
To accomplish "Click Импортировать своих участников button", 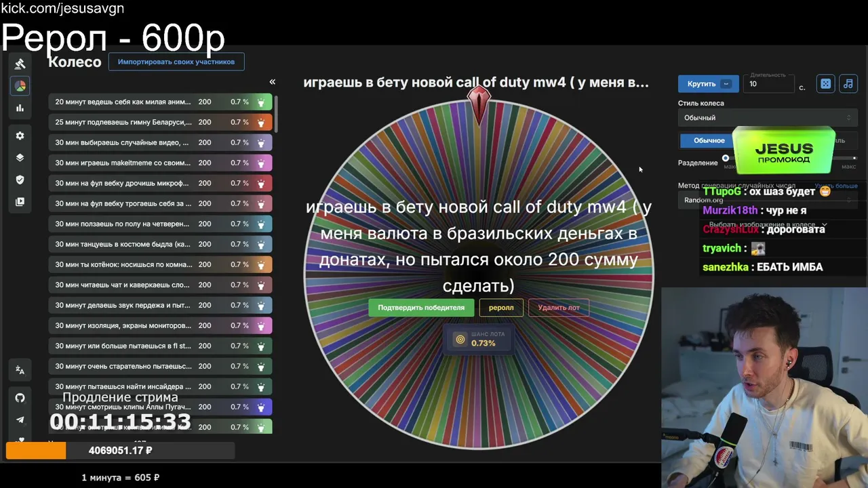I will pos(176,62).
